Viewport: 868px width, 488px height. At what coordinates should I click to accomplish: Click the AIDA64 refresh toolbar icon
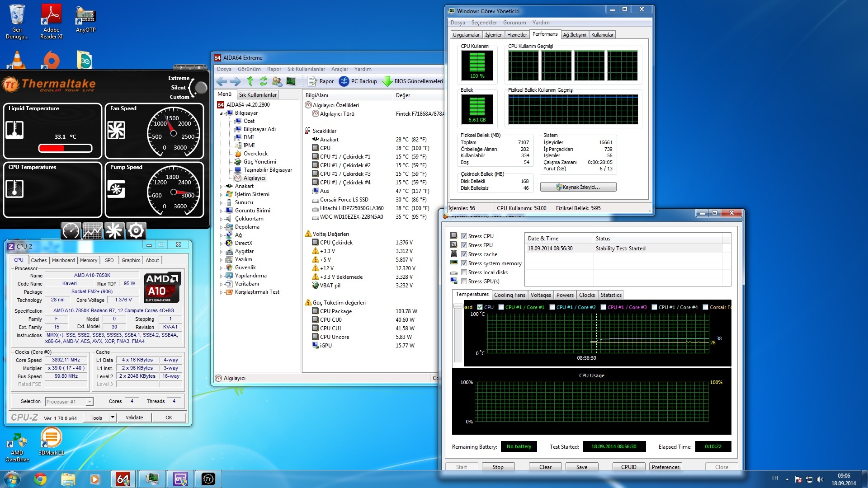coord(263,81)
